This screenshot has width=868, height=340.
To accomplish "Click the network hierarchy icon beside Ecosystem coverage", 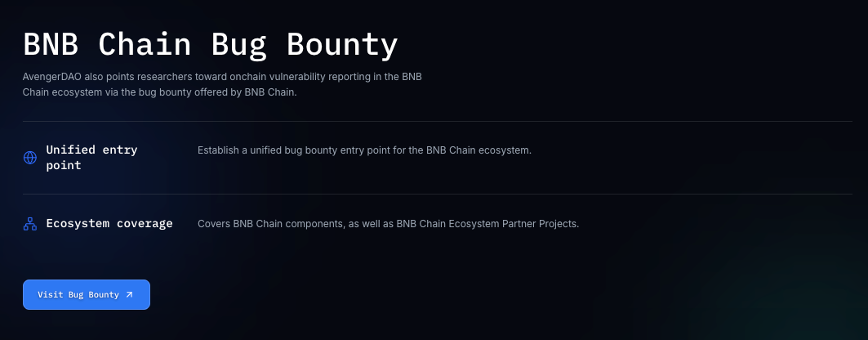I will coord(30,224).
